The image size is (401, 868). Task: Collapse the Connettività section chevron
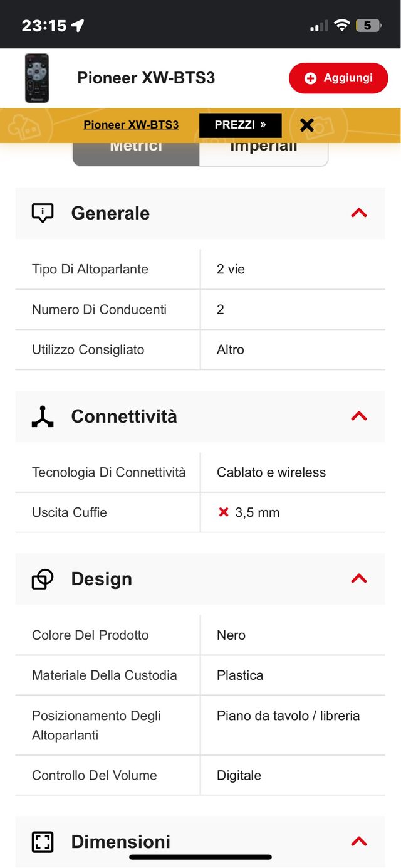pos(359,416)
